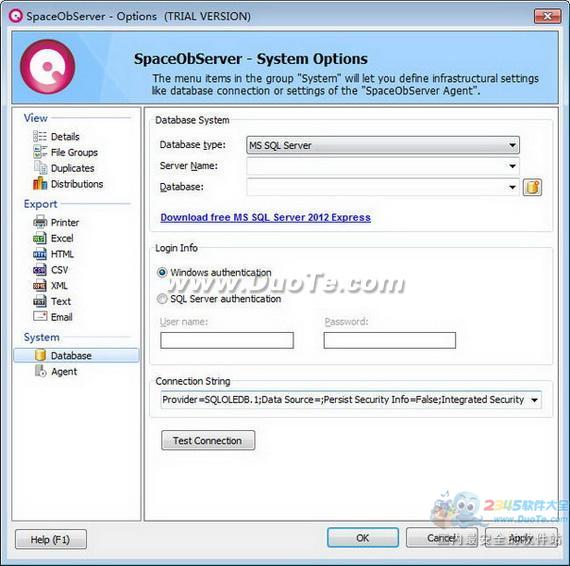This screenshot has height=566, width=570.
Task: Open the Agent settings icon
Action: tap(40, 371)
